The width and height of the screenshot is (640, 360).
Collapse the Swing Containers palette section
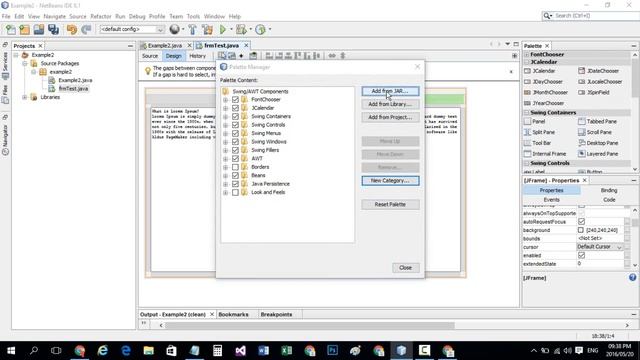[527, 113]
